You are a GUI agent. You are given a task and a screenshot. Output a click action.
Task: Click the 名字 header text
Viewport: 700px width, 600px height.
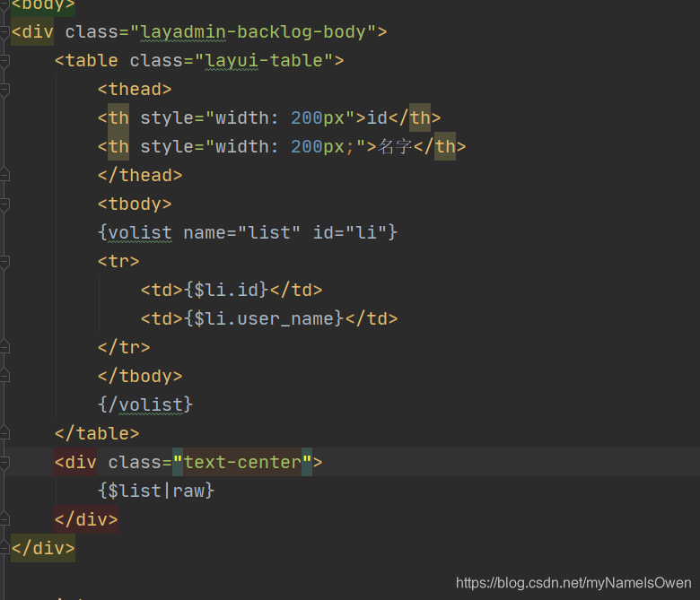point(395,146)
